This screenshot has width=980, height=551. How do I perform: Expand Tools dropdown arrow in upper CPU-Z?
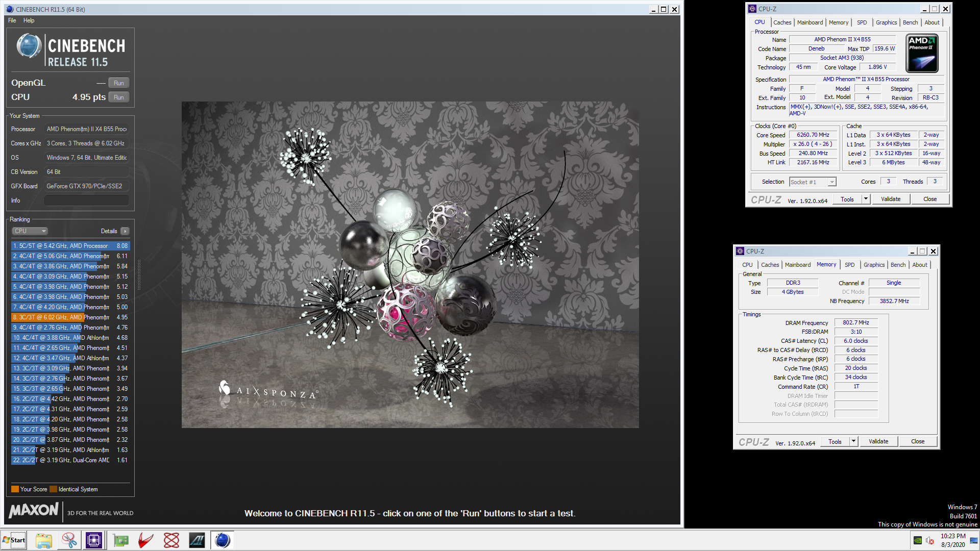coord(866,199)
